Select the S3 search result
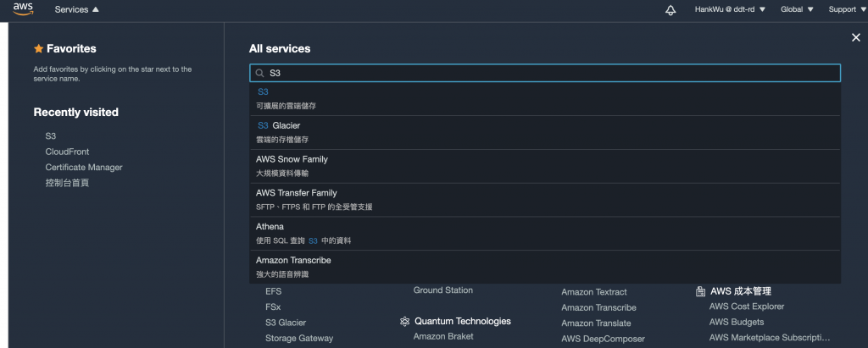Viewport: 868px width, 348px height. pos(545,98)
